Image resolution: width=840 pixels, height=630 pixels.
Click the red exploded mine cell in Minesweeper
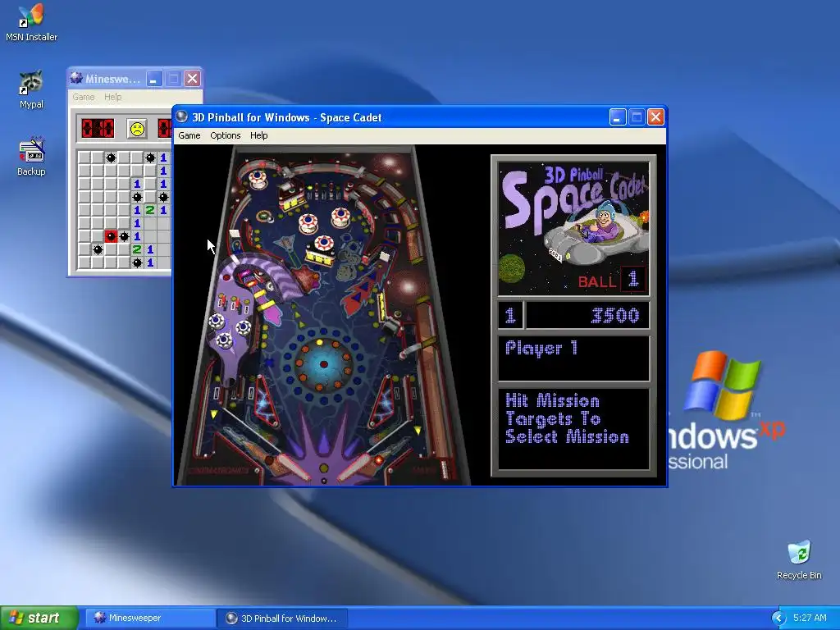(x=111, y=236)
